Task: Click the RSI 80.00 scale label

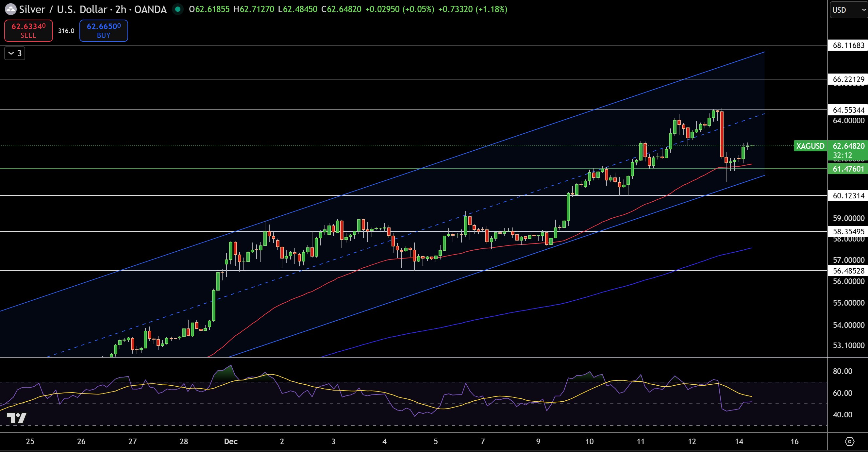Action: [843, 371]
